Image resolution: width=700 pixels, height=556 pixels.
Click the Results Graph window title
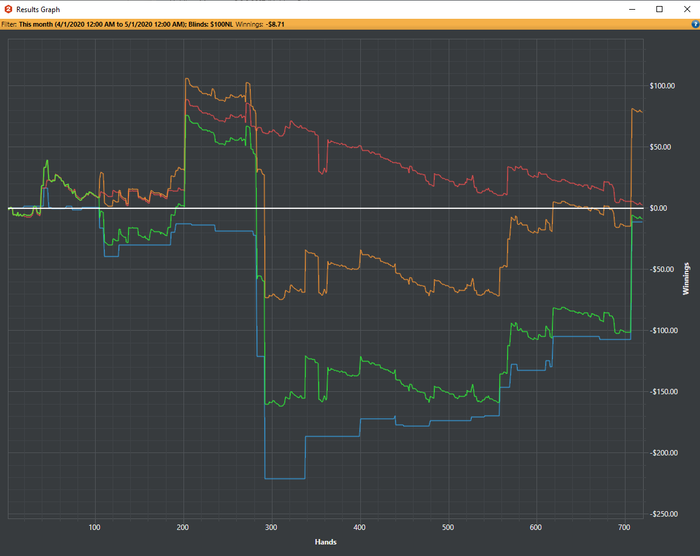38,9
